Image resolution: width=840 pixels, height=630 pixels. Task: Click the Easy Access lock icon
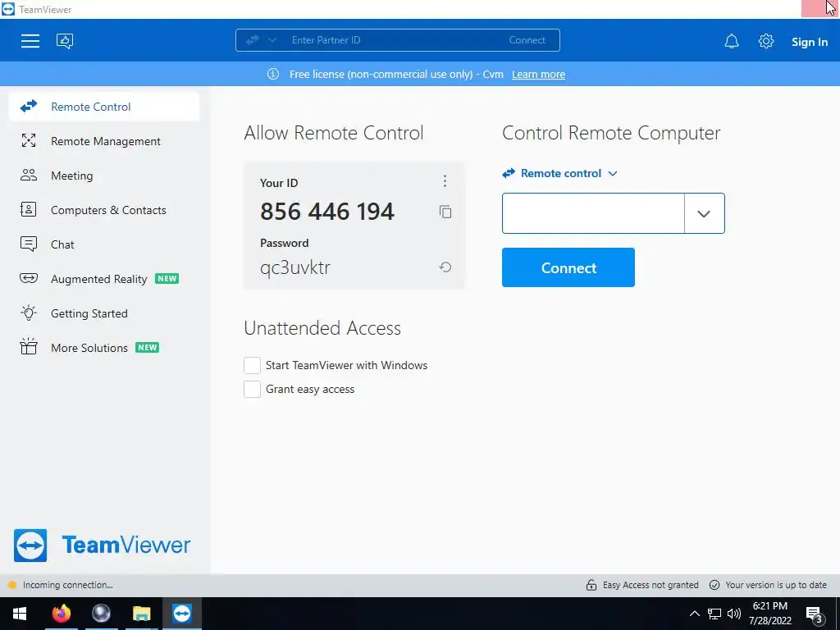[x=591, y=585]
